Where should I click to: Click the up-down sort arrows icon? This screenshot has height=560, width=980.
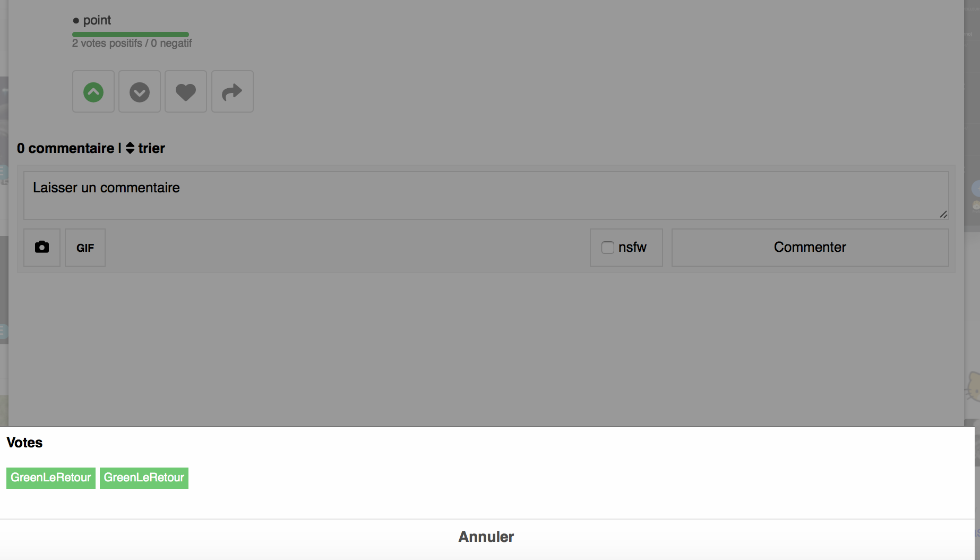130,148
